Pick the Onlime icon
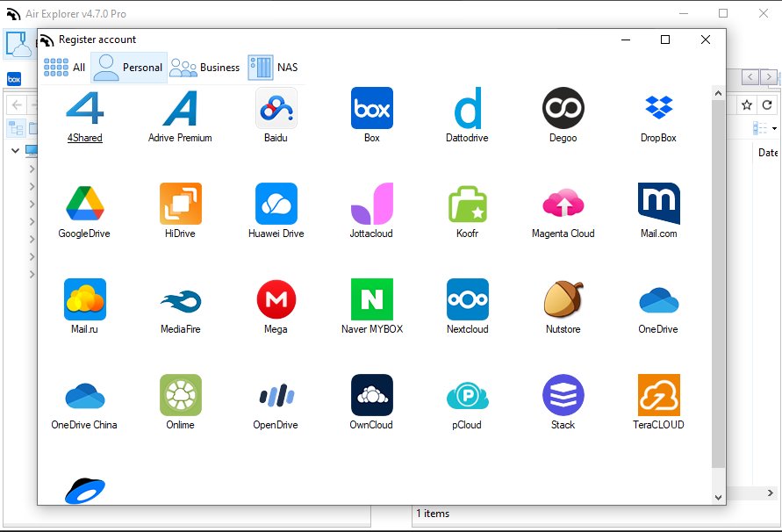This screenshot has height=532, width=782. tap(181, 395)
